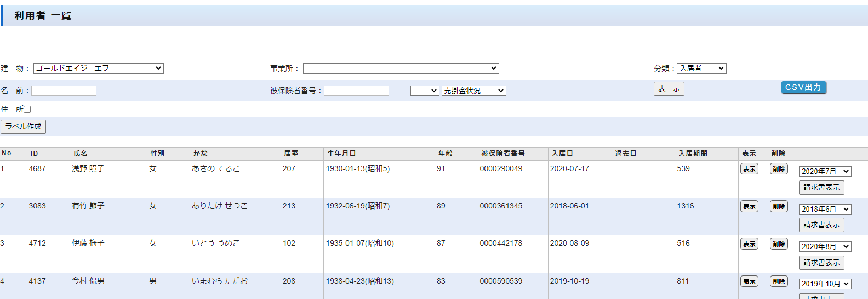Click 請求書表示 for 有竹 節子

(821, 225)
